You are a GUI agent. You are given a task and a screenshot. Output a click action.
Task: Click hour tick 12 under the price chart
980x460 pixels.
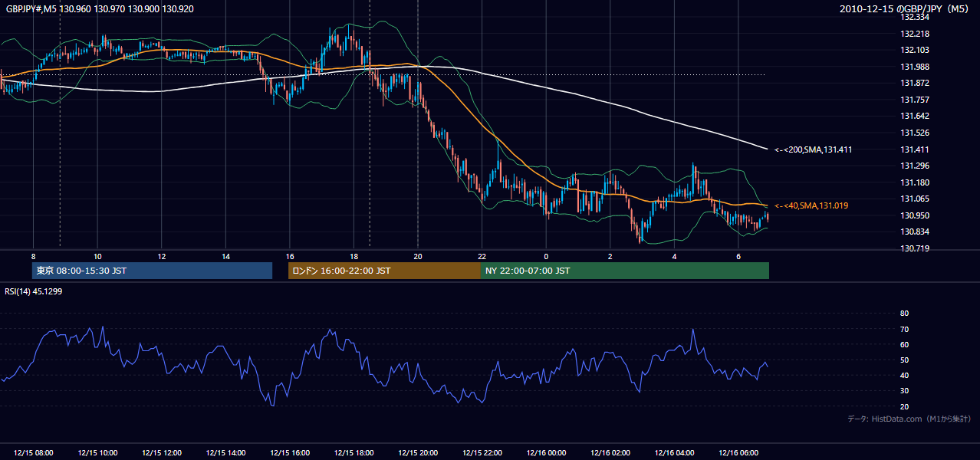click(x=161, y=256)
